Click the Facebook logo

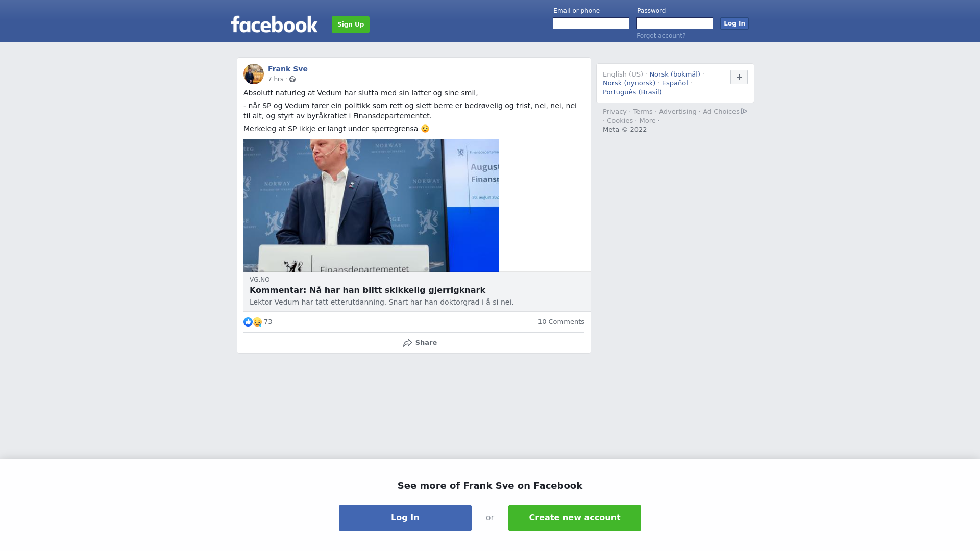(274, 24)
